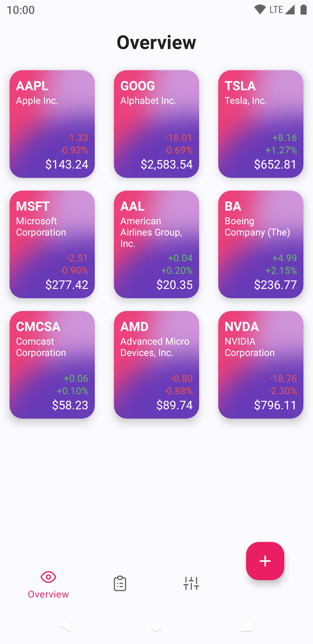
Task: Open the NVDA NVIDIA Corporation card
Action: tap(261, 365)
